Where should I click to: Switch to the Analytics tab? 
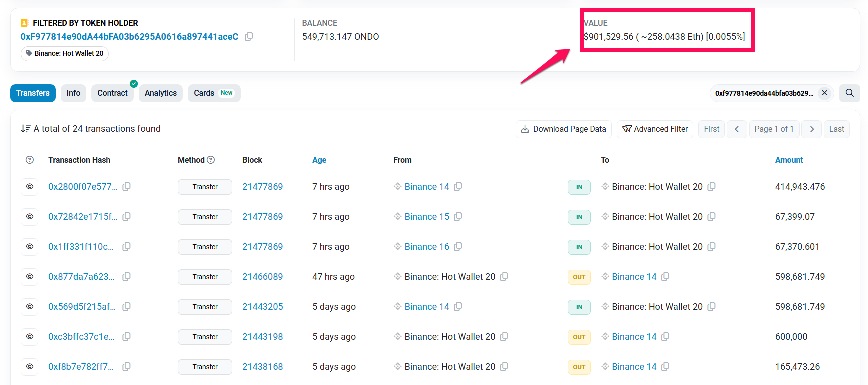click(x=160, y=93)
